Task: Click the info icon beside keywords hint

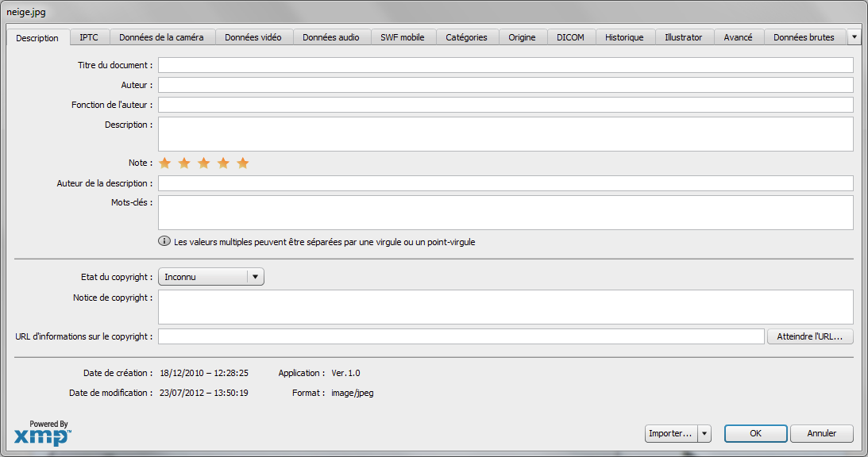Action: (x=164, y=241)
